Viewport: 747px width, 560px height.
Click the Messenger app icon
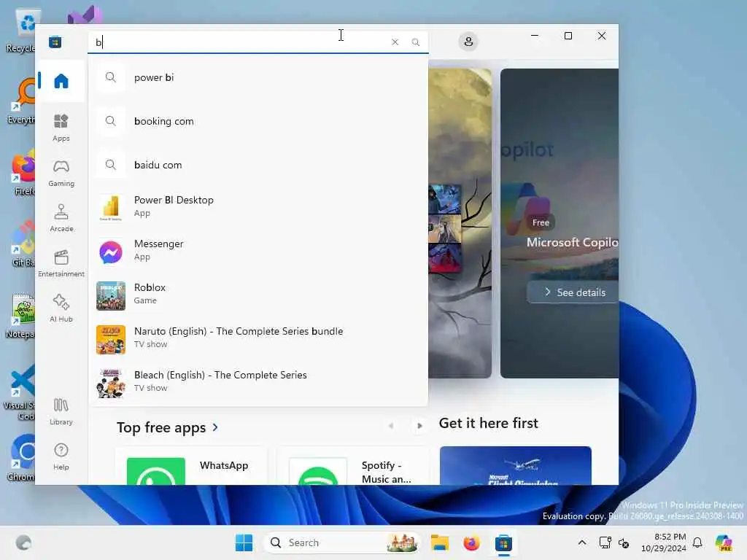[x=111, y=252]
